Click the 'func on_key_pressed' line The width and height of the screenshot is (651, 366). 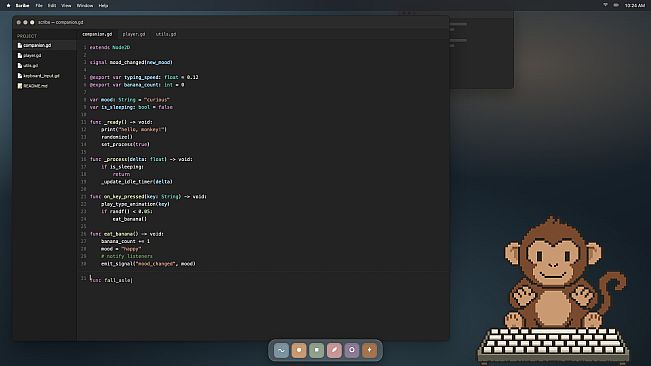148,197
